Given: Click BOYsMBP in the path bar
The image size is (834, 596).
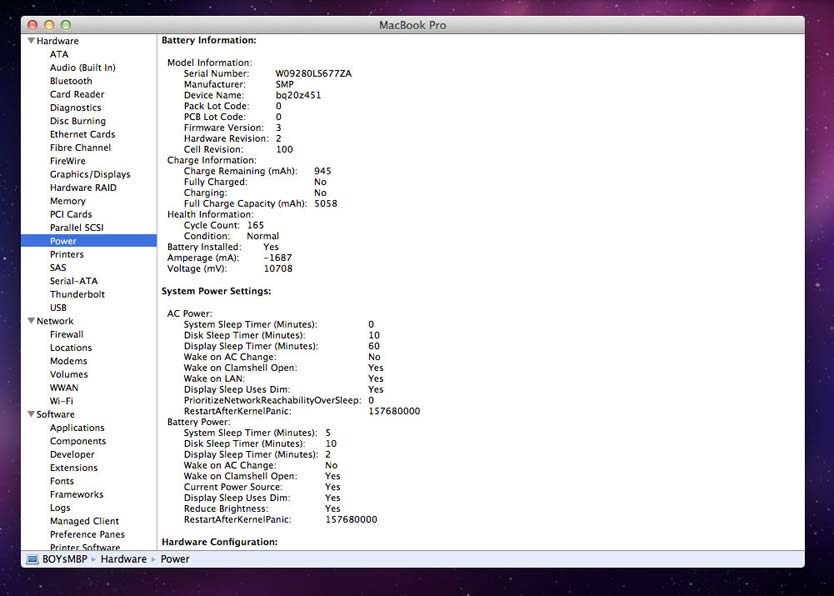Looking at the screenshot, I should pyautogui.click(x=64, y=559).
